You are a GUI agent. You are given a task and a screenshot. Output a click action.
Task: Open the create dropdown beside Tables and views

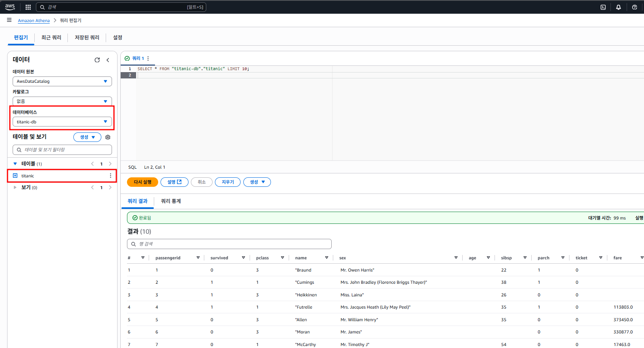tap(87, 137)
